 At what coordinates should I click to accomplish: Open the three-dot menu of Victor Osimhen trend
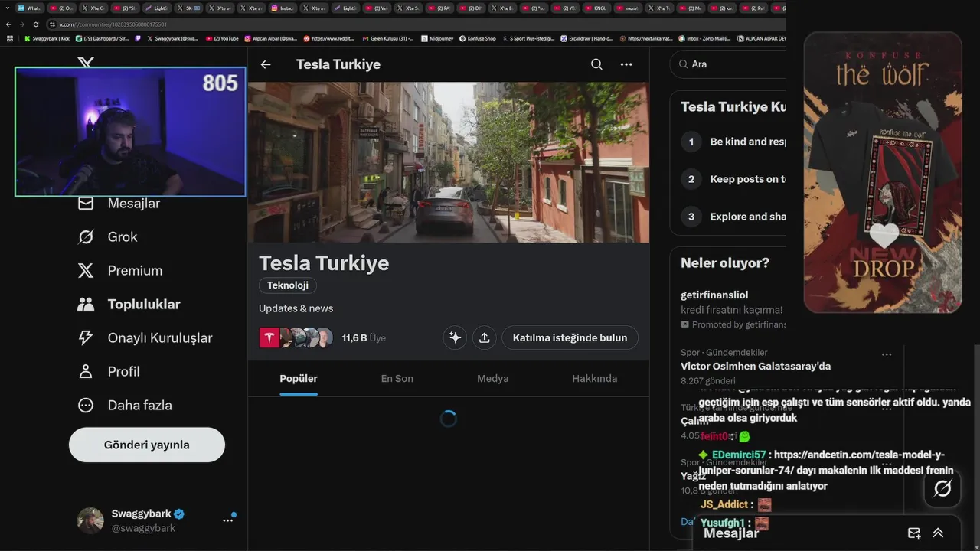pos(887,354)
